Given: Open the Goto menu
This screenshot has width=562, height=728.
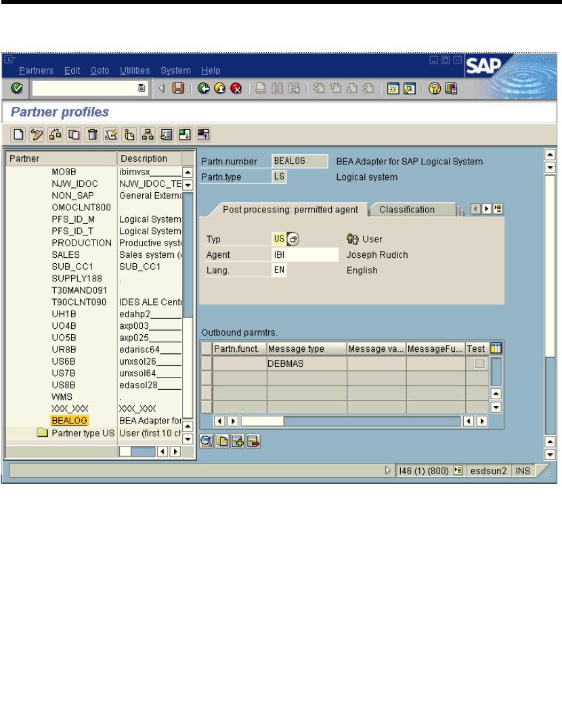Looking at the screenshot, I should coord(100,70).
